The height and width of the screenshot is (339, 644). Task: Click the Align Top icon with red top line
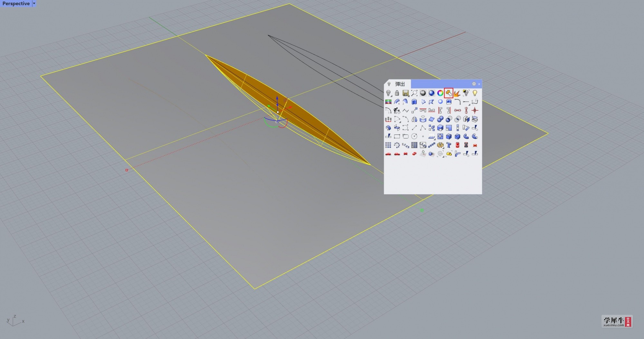[x=423, y=110]
